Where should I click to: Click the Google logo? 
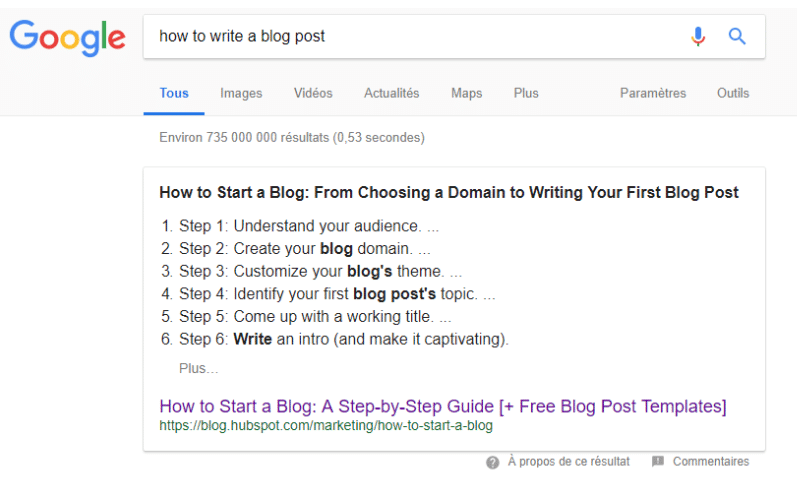click(x=67, y=38)
